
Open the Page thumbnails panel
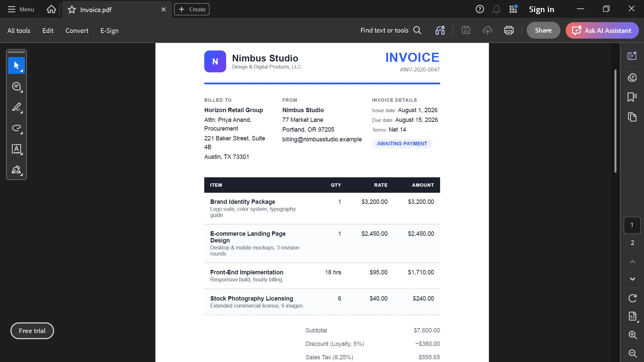(632, 117)
